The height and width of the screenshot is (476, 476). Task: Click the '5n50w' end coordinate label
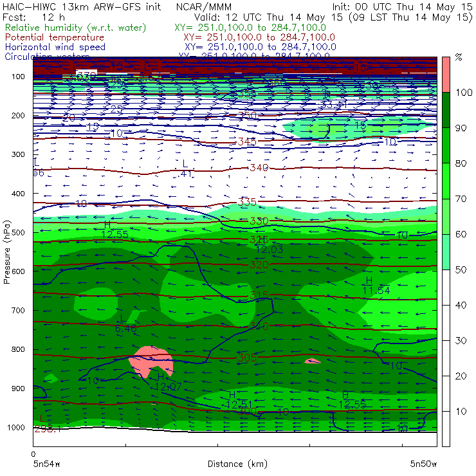(x=423, y=464)
